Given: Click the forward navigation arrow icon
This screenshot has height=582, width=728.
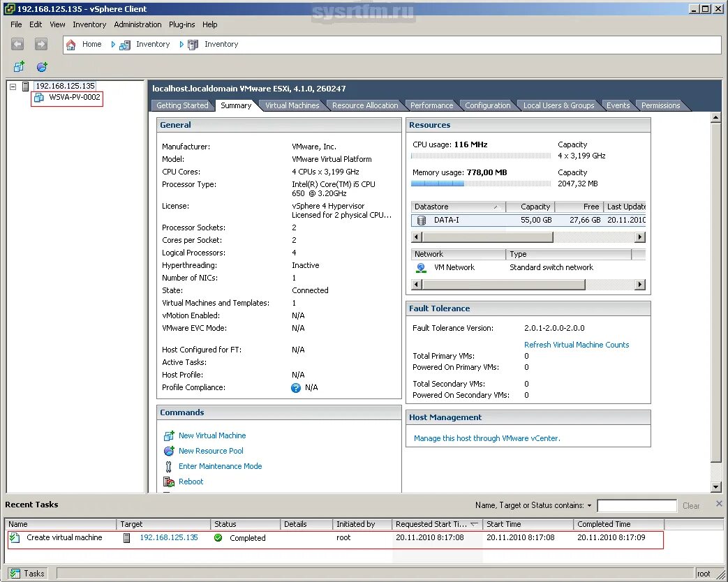Looking at the screenshot, I should 41,44.
